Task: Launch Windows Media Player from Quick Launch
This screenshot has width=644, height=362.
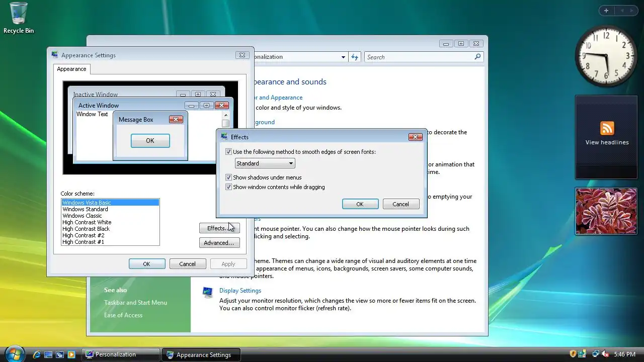Action: click(71, 354)
